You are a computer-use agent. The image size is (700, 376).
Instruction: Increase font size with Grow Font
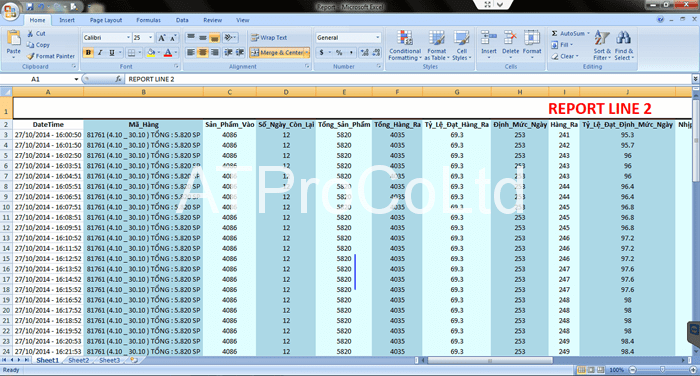[x=162, y=38]
